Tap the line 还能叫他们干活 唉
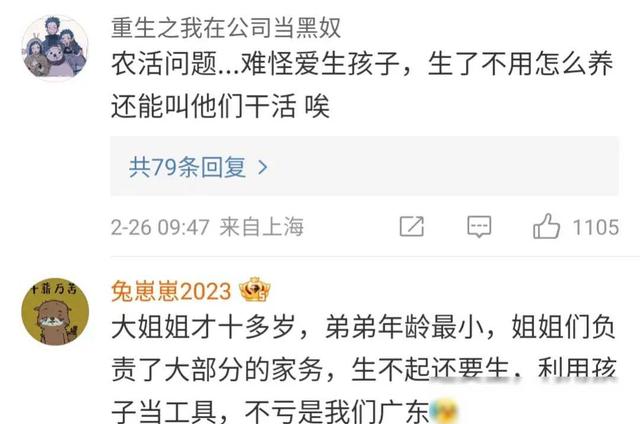 coord(220,106)
